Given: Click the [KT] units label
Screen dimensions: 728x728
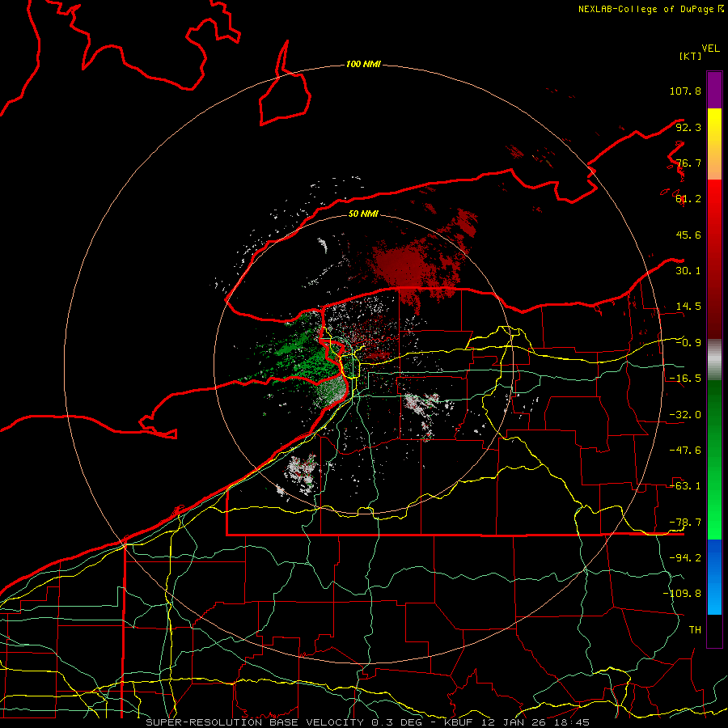Looking at the screenshot, I should [x=691, y=56].
